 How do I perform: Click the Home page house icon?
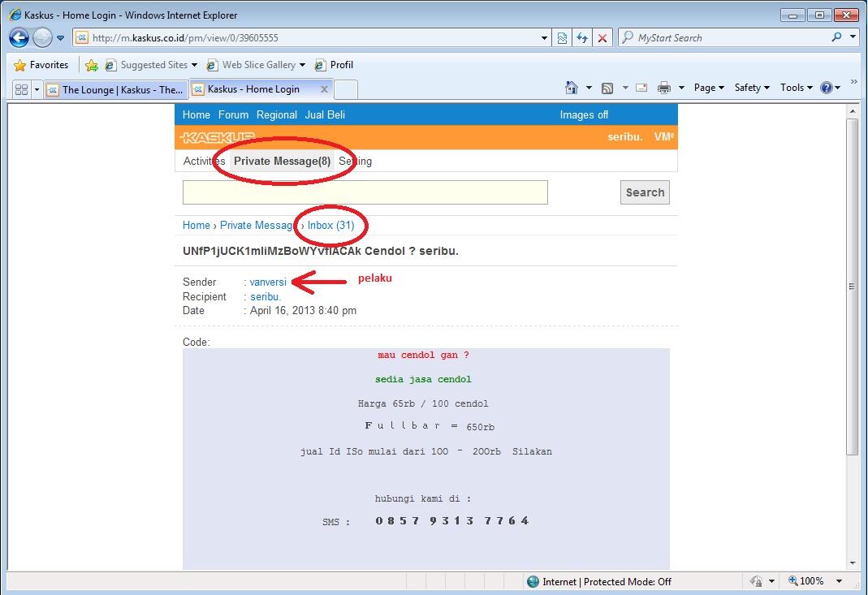[572, 88]
